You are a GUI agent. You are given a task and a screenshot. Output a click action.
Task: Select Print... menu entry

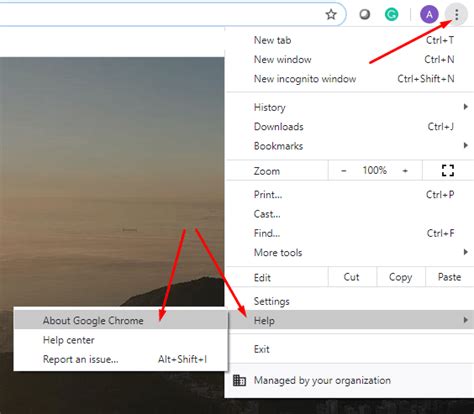[x=350, y=194]
